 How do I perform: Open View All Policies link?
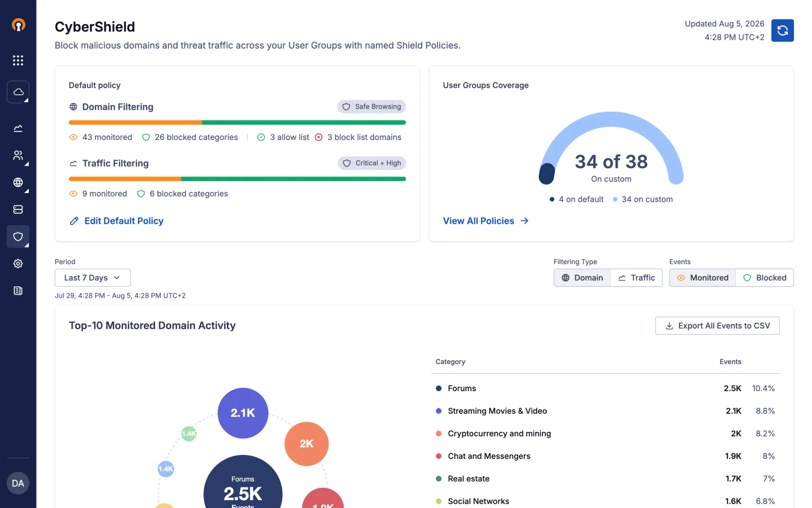tap(478, 221)
